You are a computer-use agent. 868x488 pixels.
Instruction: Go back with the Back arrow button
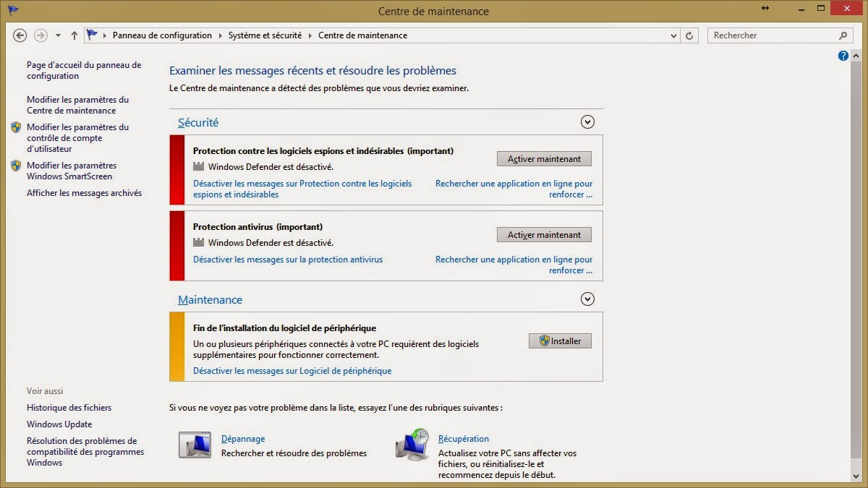click(x=20, y=35)
